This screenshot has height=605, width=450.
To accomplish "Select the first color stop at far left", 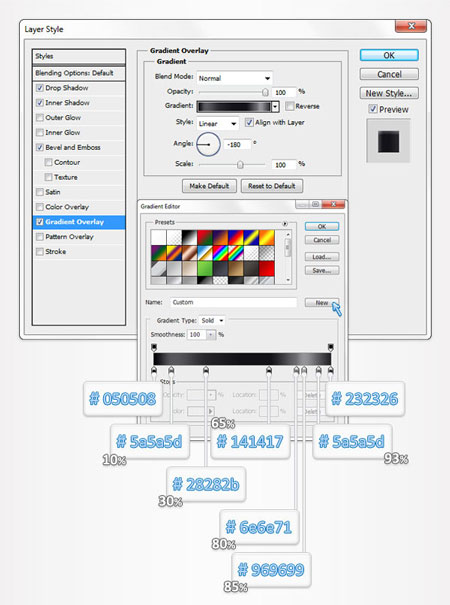I will (154, 371).
